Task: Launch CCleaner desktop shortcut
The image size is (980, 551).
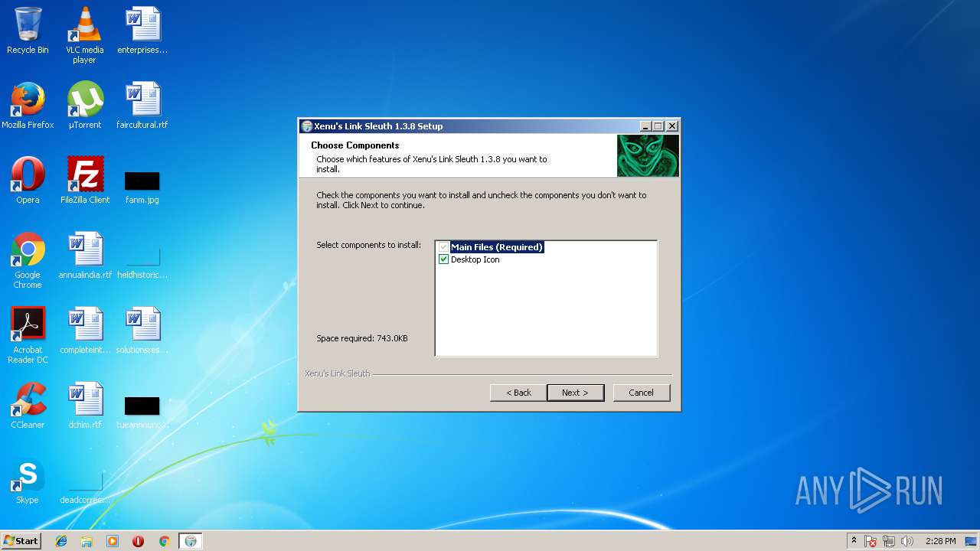Action: pyautogui.click(x=28, y=406)
